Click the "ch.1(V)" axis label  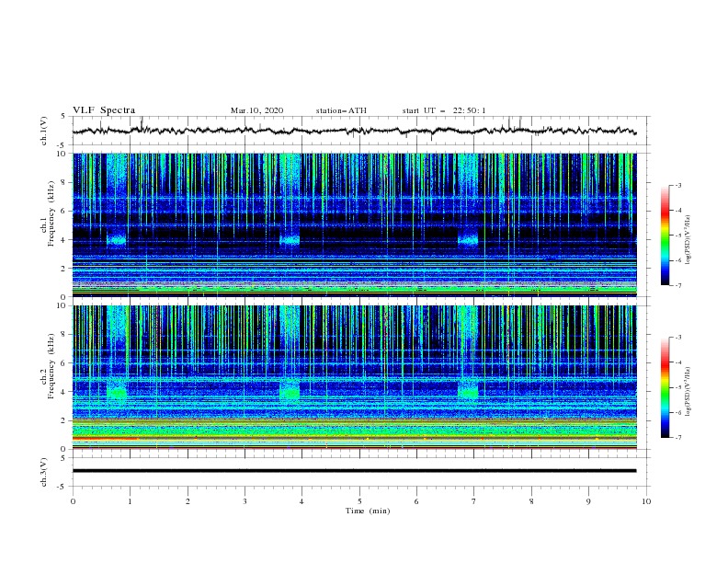point(44,131)
